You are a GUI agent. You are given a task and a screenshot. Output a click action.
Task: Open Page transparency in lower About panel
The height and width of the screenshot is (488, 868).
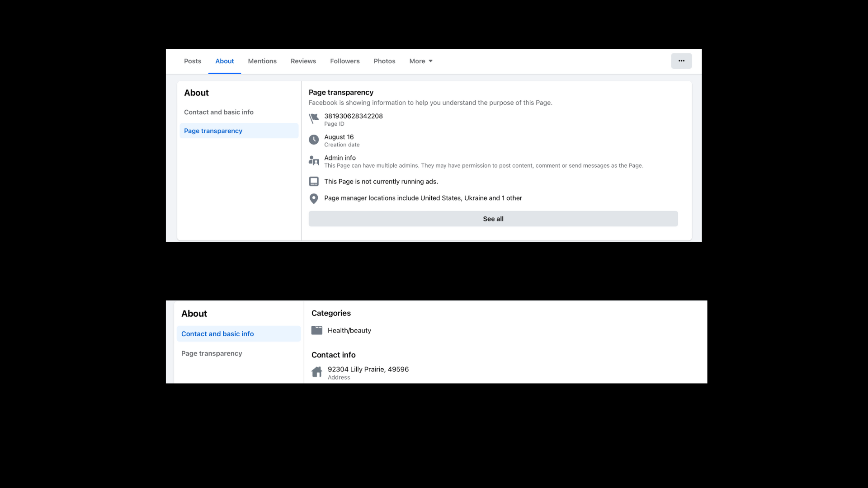click(212, 353)
